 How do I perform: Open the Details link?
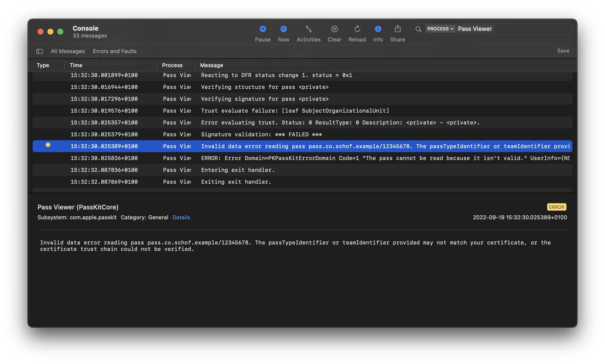[x=181, y=217]
